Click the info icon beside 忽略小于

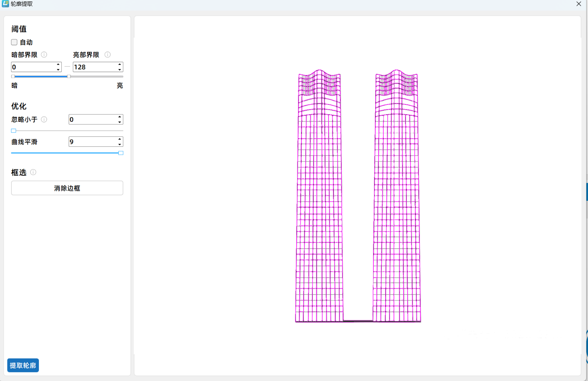(44, 120)
